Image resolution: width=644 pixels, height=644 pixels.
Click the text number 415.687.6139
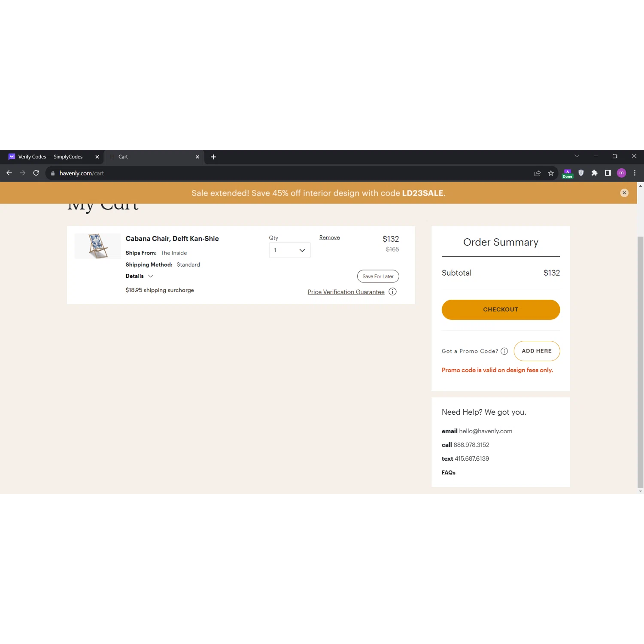[472, 459]
